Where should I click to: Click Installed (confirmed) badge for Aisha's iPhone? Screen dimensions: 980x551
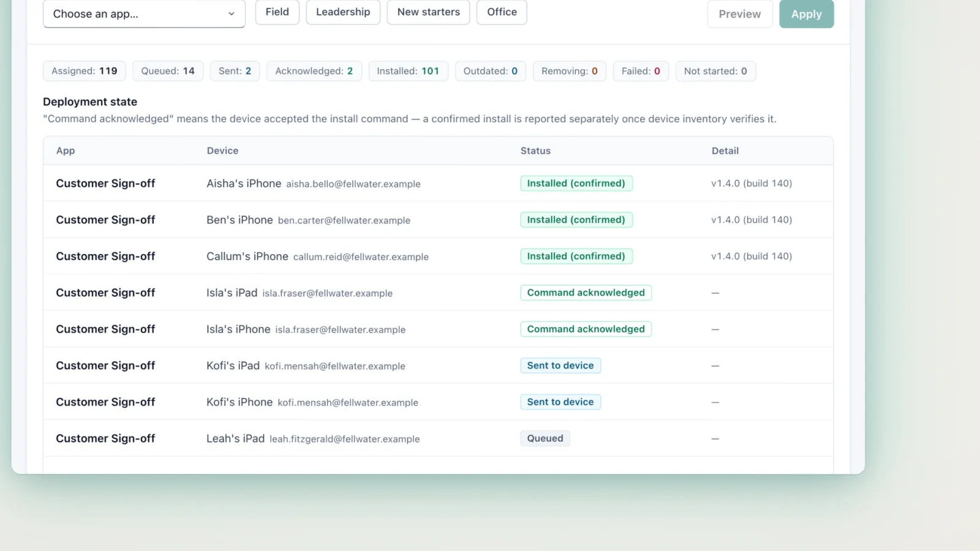tap(576, 183)
